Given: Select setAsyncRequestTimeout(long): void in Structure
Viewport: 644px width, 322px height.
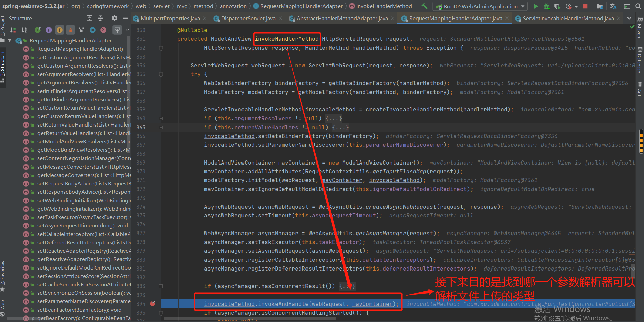Looking at the screenshot, I should click(83, 225).
